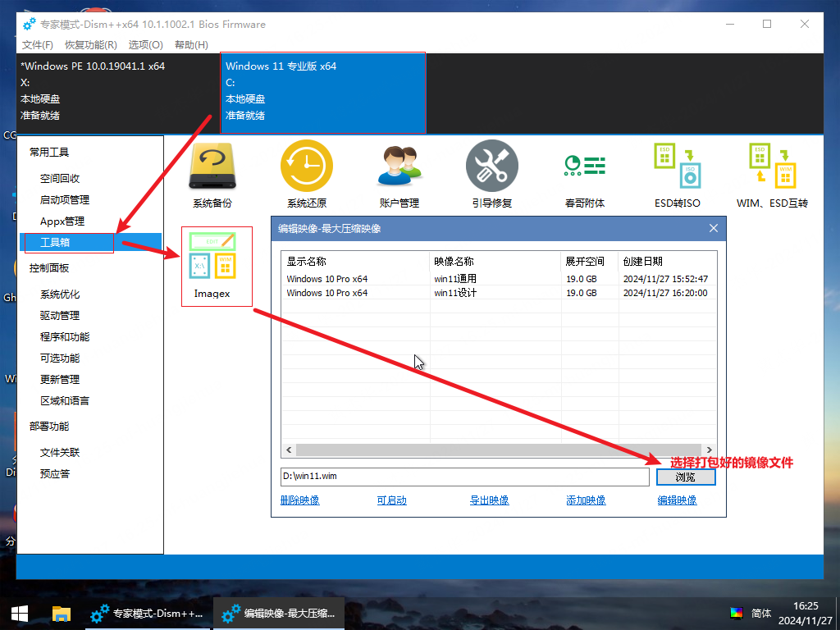Image resolution: width=840 pixels, height=630 pixels.
Task: Select 空间回收 in the sidebar
Action: pyautogui.click(x=59, y=178)
